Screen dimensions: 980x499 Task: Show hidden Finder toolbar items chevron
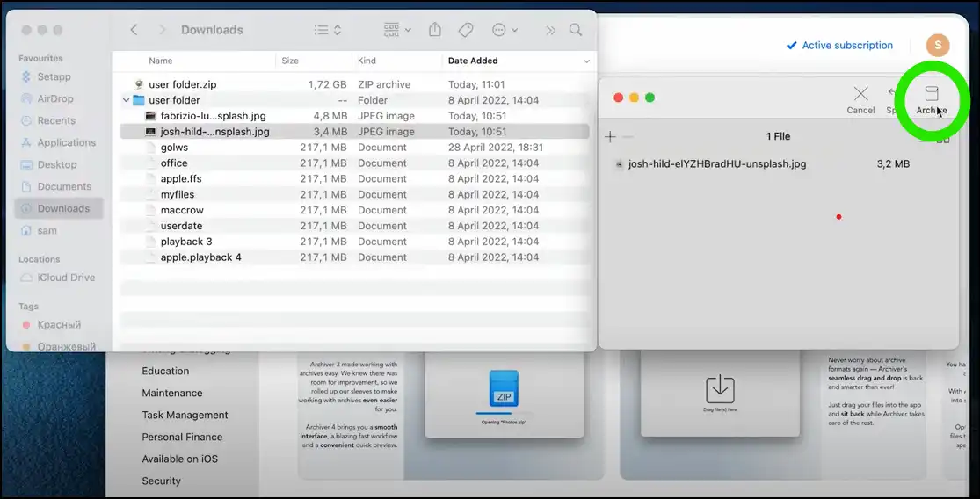click(550, 30)
